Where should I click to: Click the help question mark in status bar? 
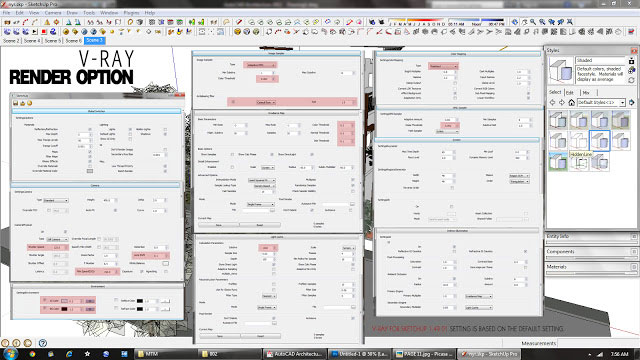point(42,343)
